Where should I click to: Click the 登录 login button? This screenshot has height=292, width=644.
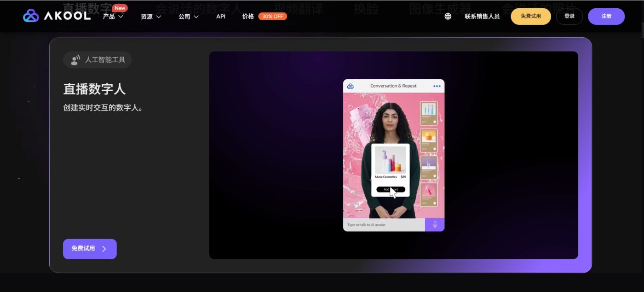point(569,17)
